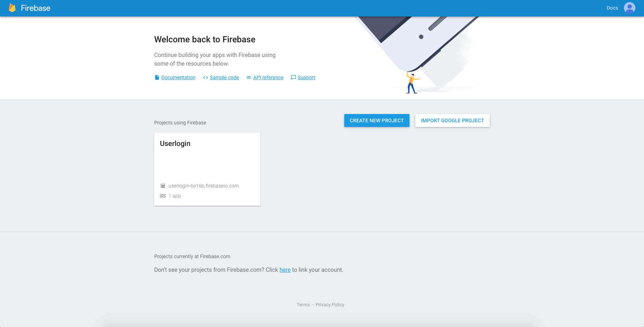This screenshot has height=327, width=644.
Task: Open the Support link
Action: tap(307, 77)
